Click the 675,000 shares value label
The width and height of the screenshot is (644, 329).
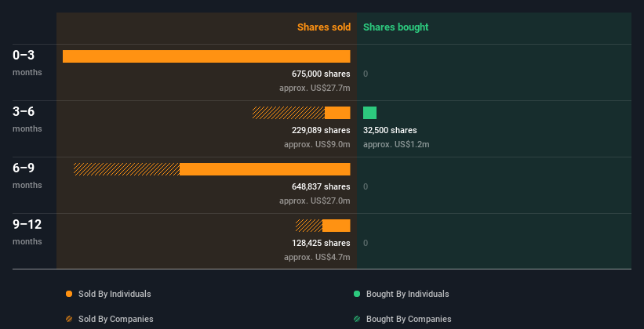(321, 74)
